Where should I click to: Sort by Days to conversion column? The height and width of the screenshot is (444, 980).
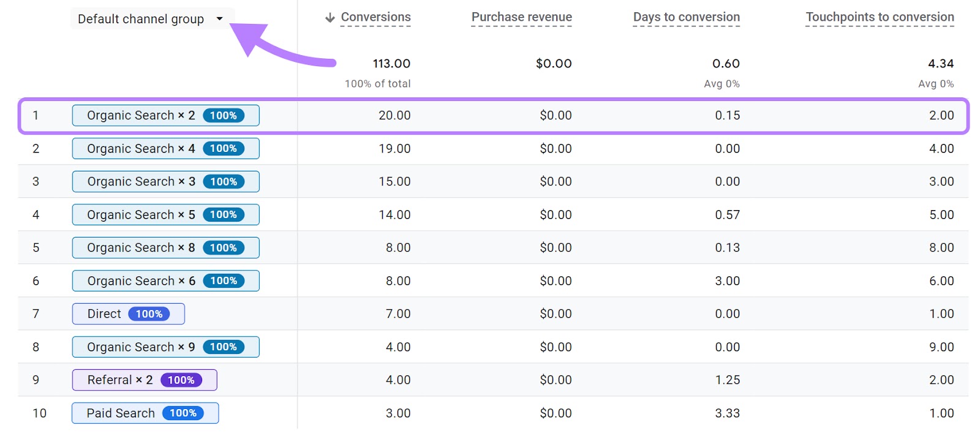[686, 17]
